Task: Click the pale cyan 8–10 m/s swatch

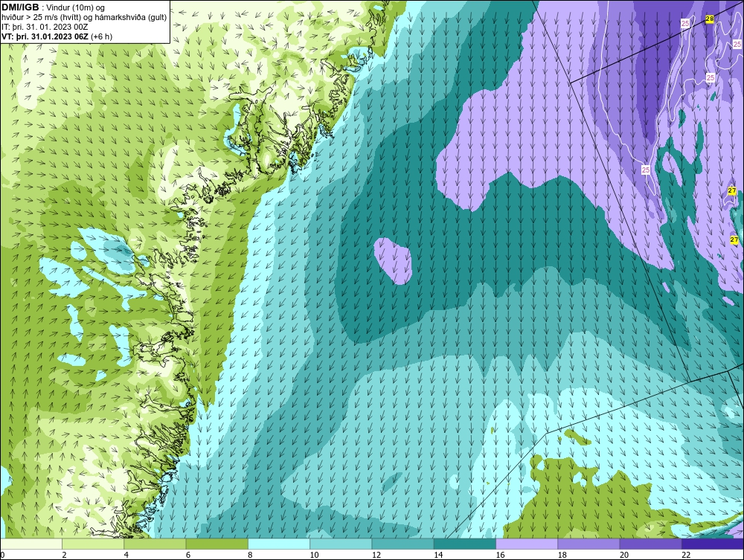Action: (x=279, y=544)
